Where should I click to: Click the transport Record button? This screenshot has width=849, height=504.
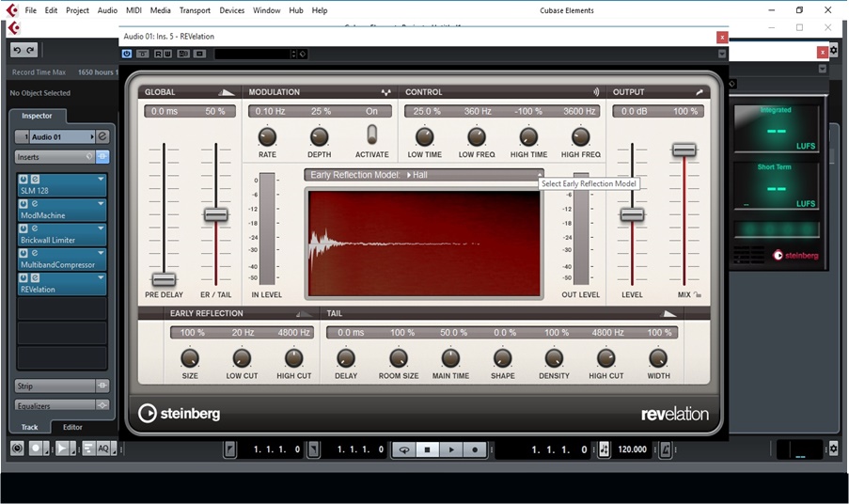coord(475,449)
